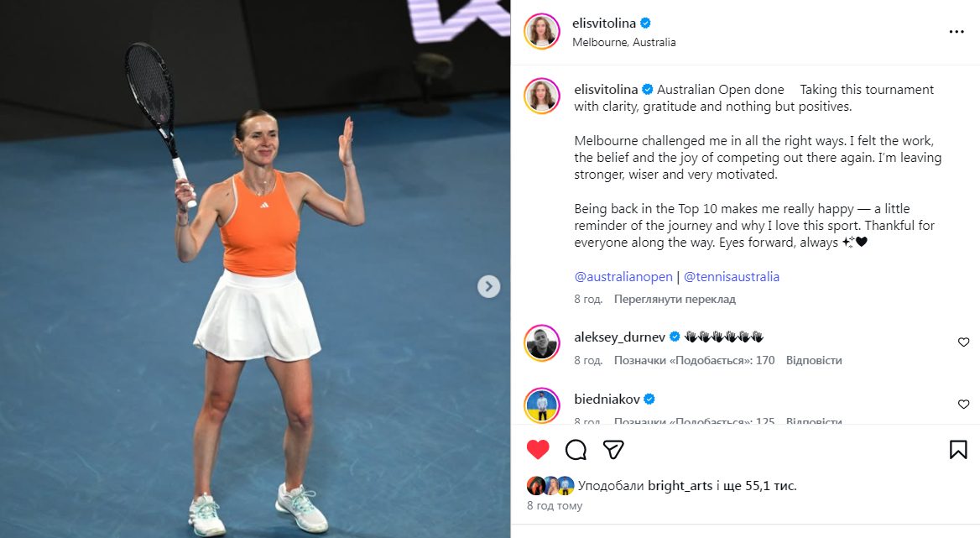Open biedniakov's profile picture

[542, 405]
